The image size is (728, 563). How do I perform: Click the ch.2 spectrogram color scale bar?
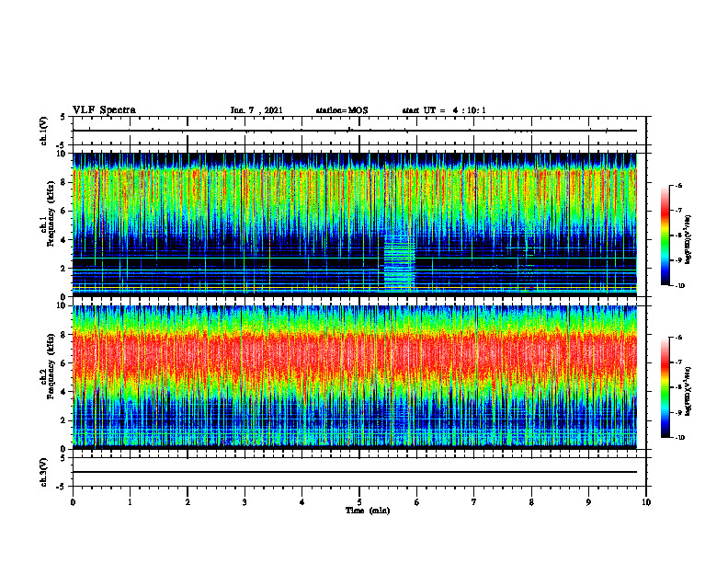point(665,387)
